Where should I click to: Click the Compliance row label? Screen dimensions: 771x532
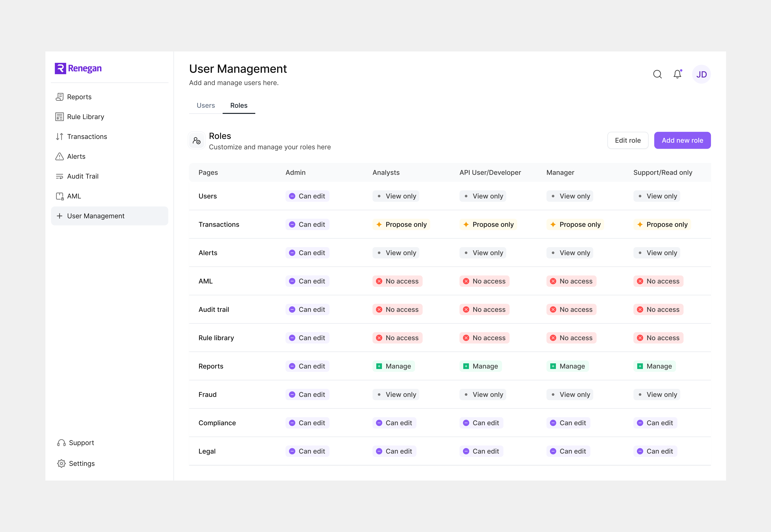[217, 423]
